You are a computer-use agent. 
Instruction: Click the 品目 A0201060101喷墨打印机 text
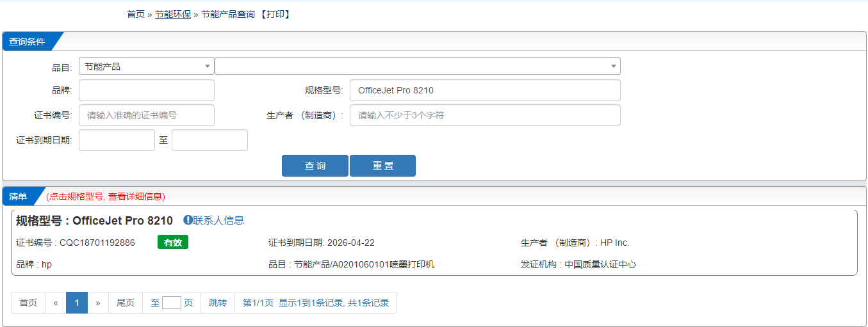click(x=352, y=264)
